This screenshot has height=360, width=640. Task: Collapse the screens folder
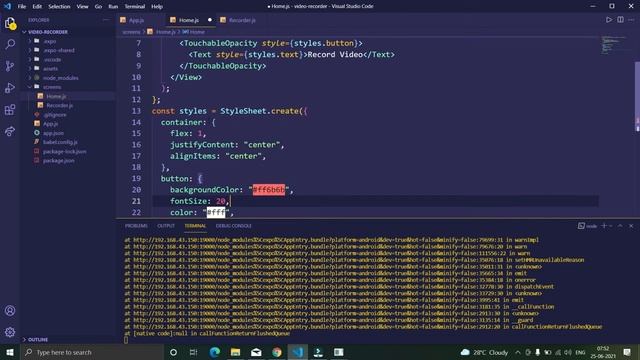tap(30, 87)
